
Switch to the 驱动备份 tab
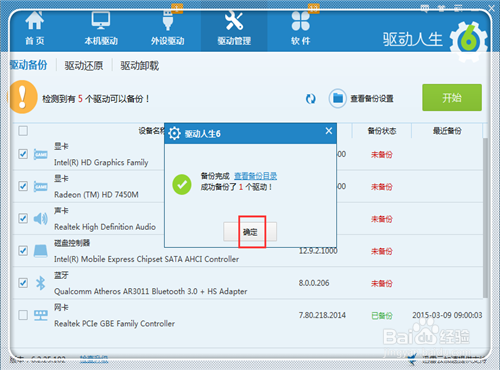click(28, 65)
